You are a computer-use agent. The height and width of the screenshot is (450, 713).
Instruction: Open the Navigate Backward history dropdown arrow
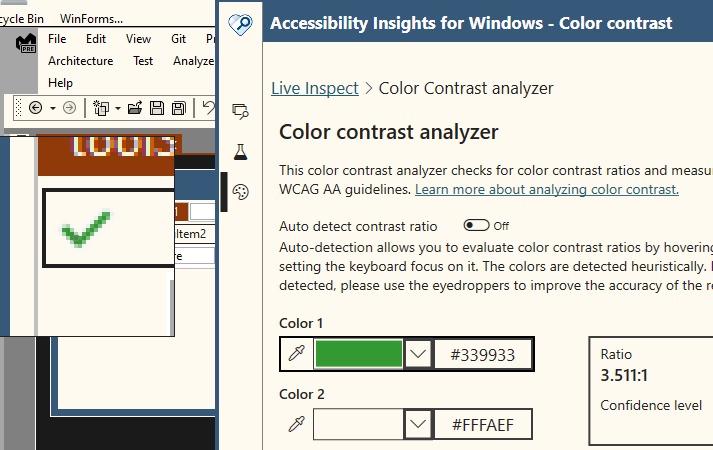click(53, 108)
